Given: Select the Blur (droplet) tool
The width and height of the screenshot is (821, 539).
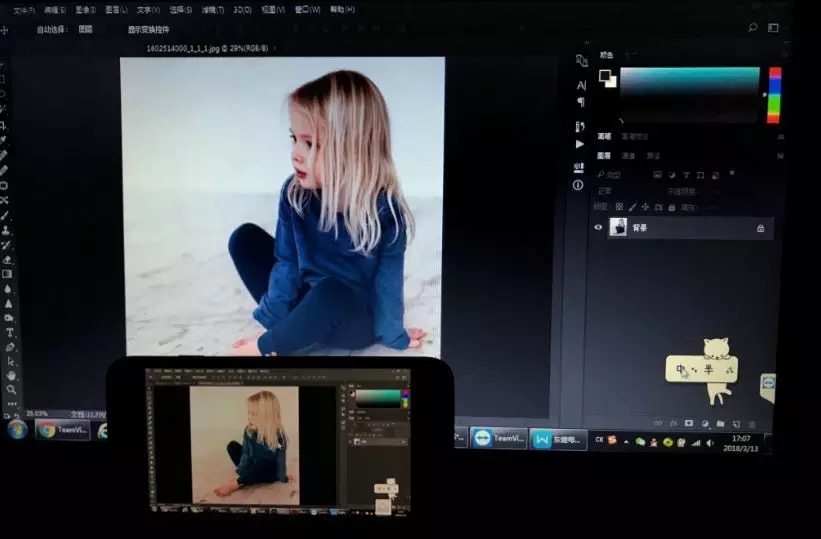Looking at the screenshot, I should tap(7, 289).
